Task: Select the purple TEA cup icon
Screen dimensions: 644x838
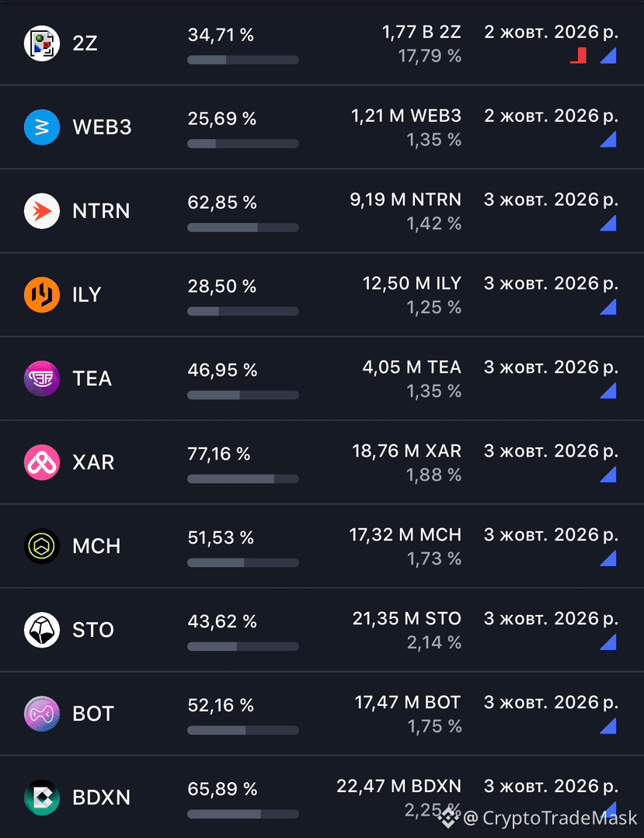Action: [x=42, y=378]
